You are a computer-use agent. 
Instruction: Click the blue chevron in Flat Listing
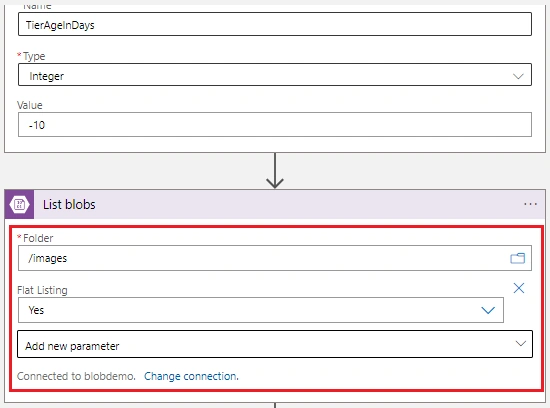click(x=488, y=310)
